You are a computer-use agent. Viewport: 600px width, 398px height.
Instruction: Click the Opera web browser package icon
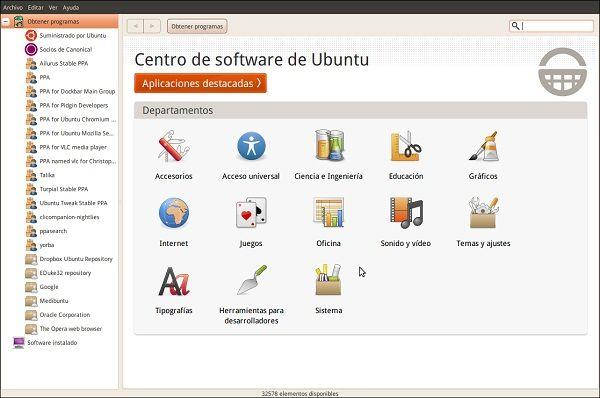coord(31,329)
